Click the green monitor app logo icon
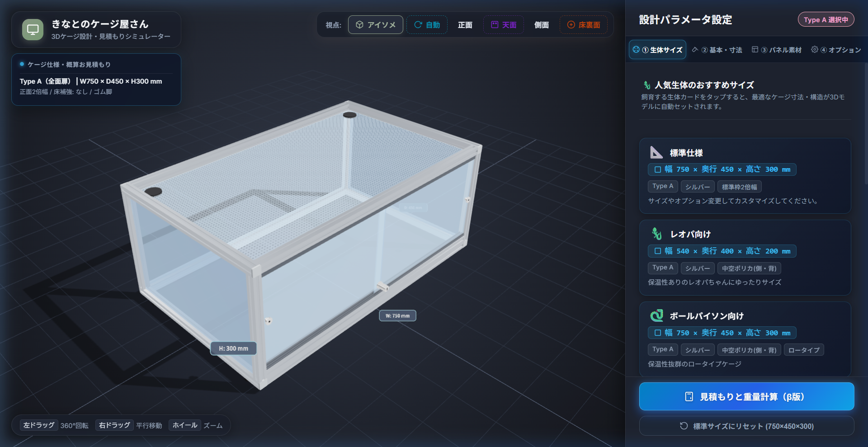 (33, 30)
